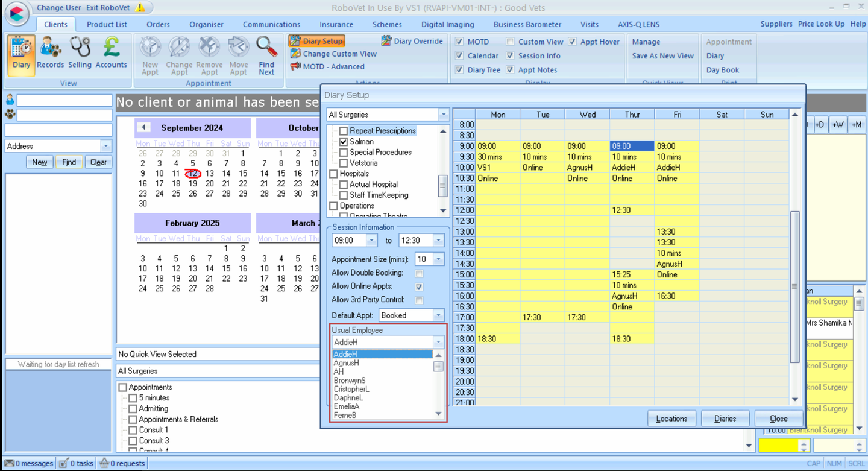Image resolution: width=868 pixels, height=471 pixels.
Task: Switch to the Organiser tab
Action: (x=206, y=24)
